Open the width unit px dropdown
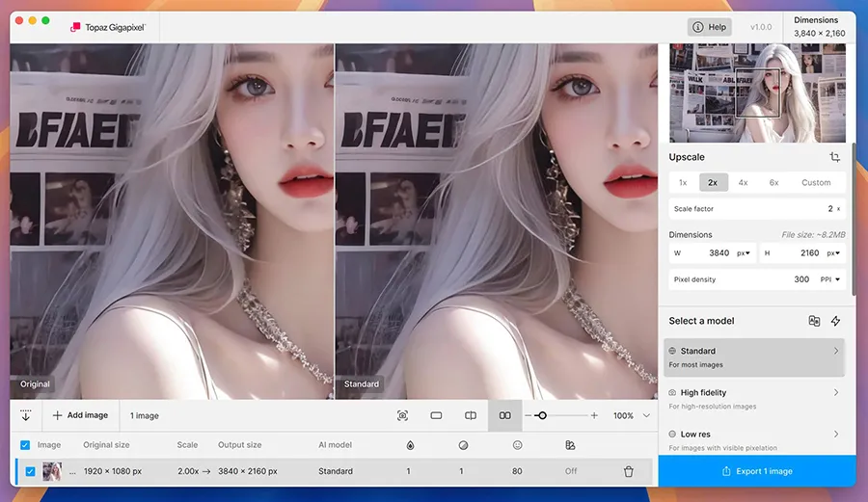 coord(744,253)
